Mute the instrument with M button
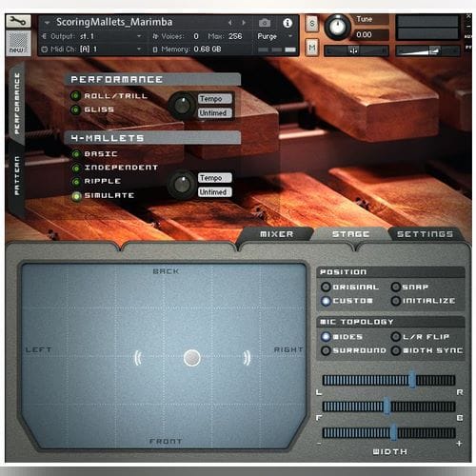Viewport: 476px width, 476px height. [312, 48]
